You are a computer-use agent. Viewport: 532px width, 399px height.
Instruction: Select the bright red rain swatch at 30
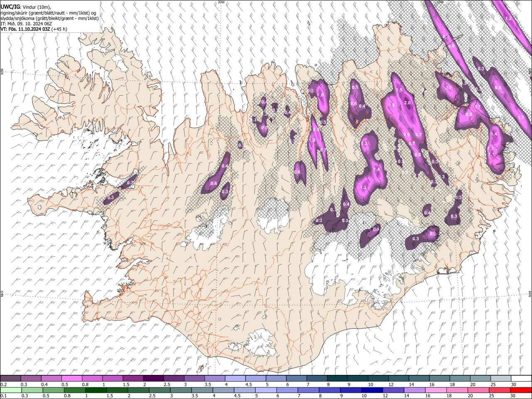coord(520,390)
